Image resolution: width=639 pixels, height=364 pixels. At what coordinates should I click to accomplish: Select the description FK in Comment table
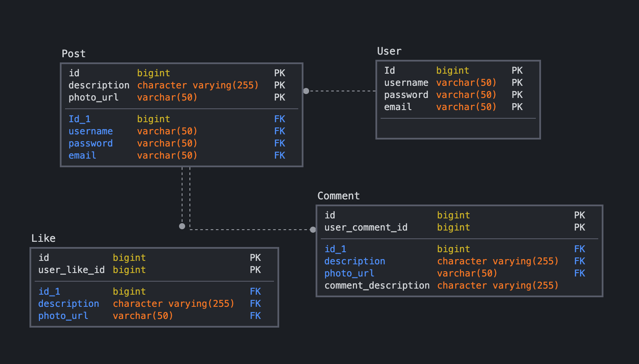point(354,261)
